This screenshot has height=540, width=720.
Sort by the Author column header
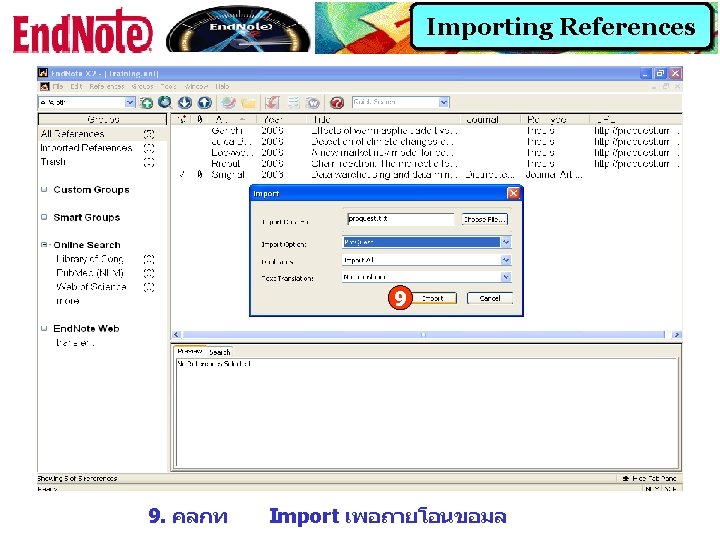231,119
